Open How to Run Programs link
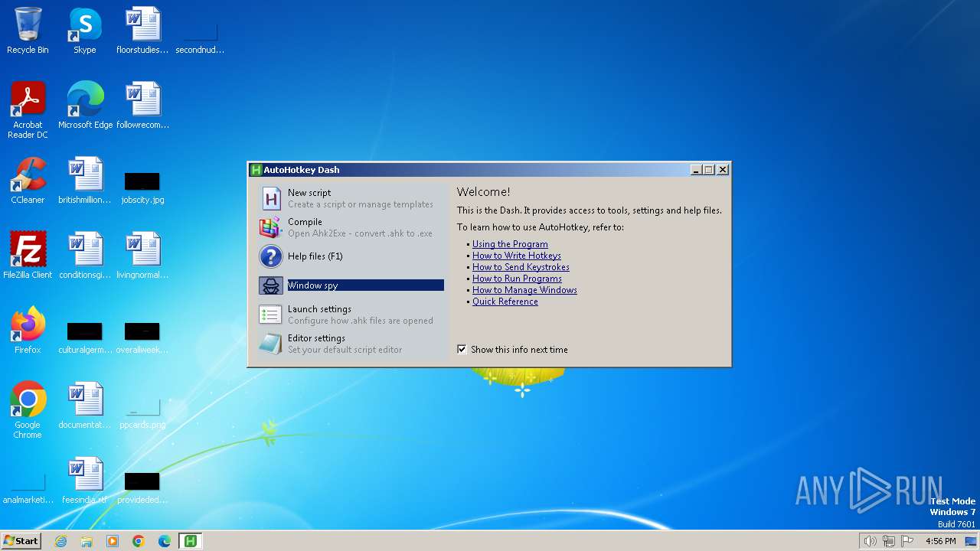This screenshot has width=980, height=551. [x=517, y=279]
